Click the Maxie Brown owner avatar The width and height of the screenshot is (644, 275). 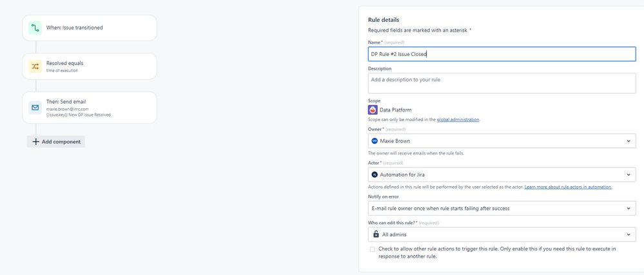pyautogui.click(x=375, y=140)
